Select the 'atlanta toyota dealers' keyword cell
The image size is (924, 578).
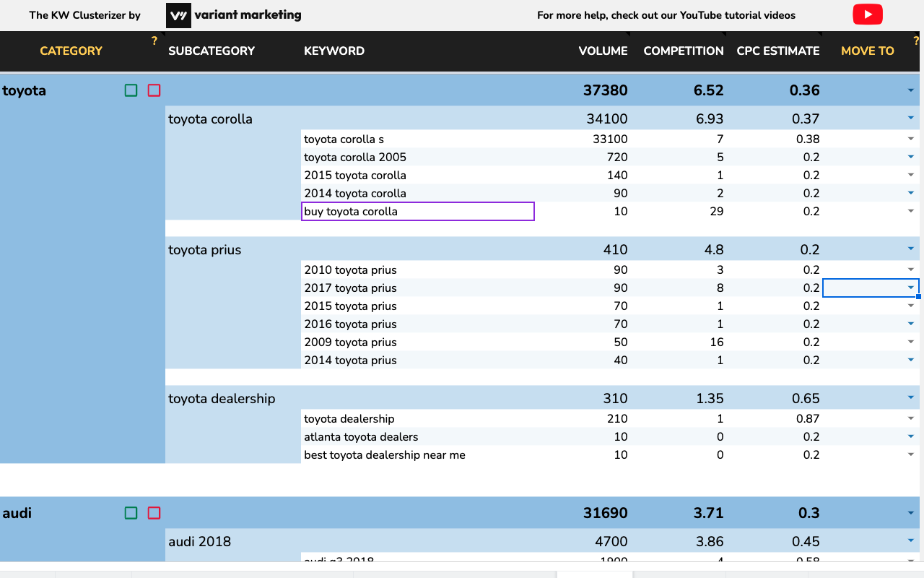click(418, 436)
